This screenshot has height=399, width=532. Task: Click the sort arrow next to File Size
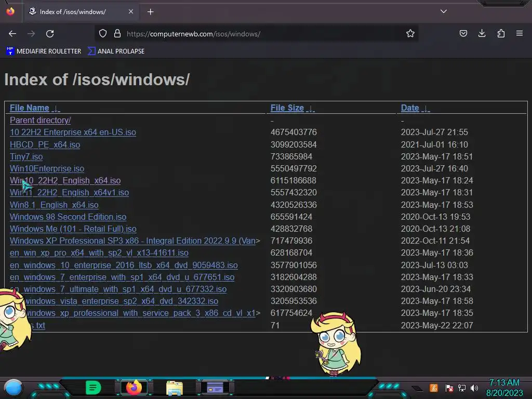[x=311, y=109]
